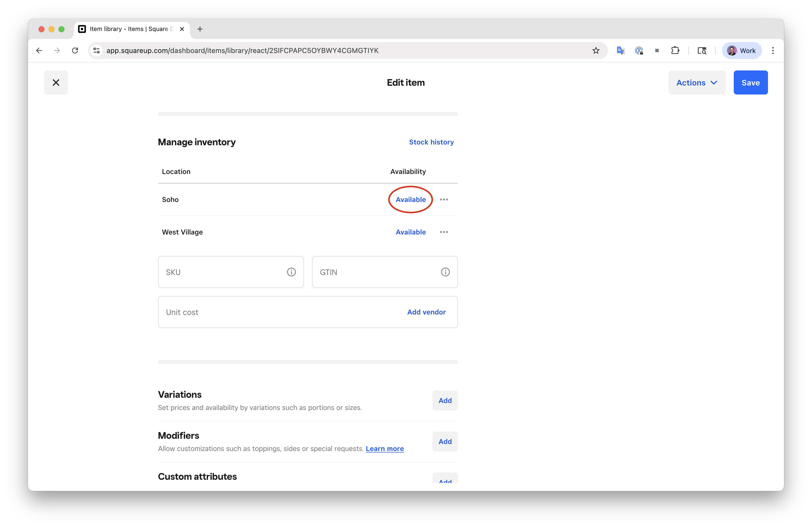812x528 pixels.
Task: Click into the GTIN field
Action: coord(375,272)
